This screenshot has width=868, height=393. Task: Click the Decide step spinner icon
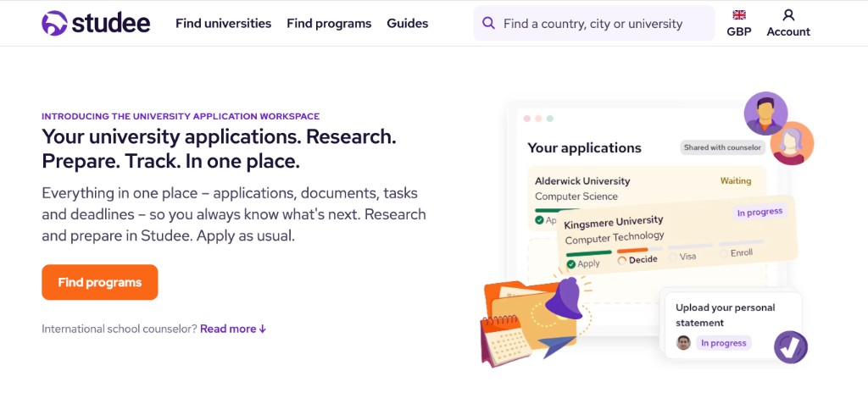point(622,261)
